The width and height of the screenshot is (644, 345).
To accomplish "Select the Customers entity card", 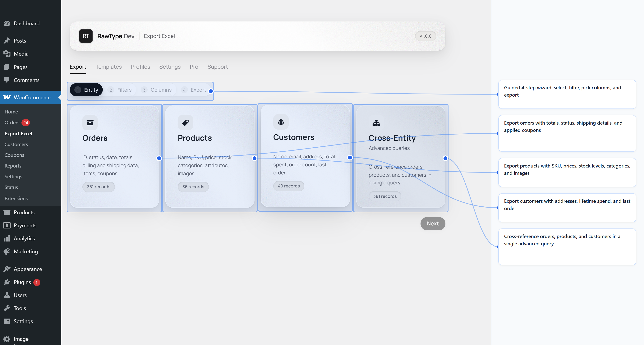I will pos(305,156).
